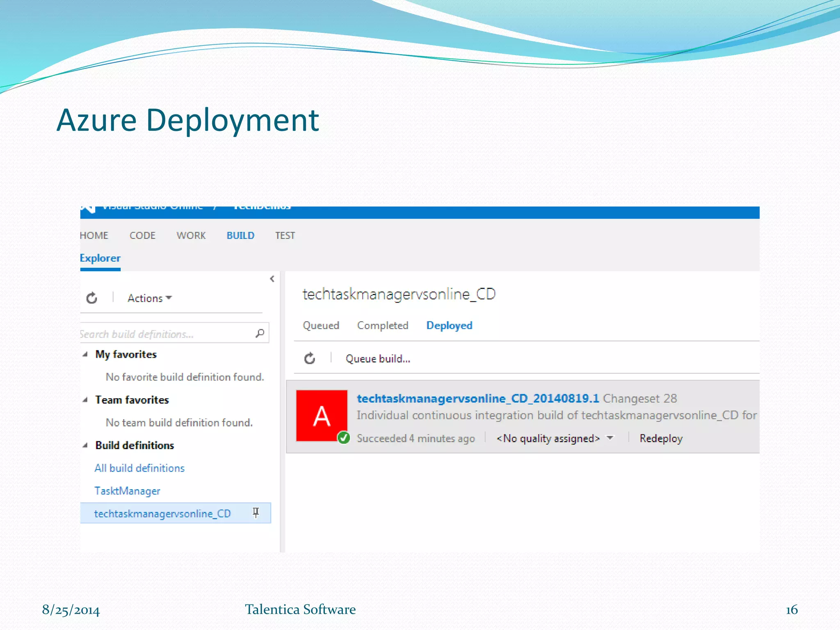Open the Actions dropdown menu
The height and width of the screenshot is (630, 840).
(x=150, y=298)
